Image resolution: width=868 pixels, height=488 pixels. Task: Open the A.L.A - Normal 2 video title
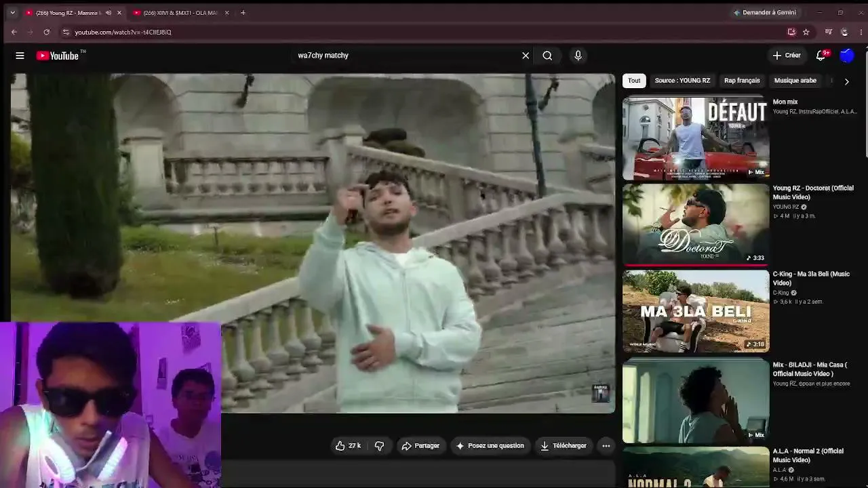pos(808,455)
